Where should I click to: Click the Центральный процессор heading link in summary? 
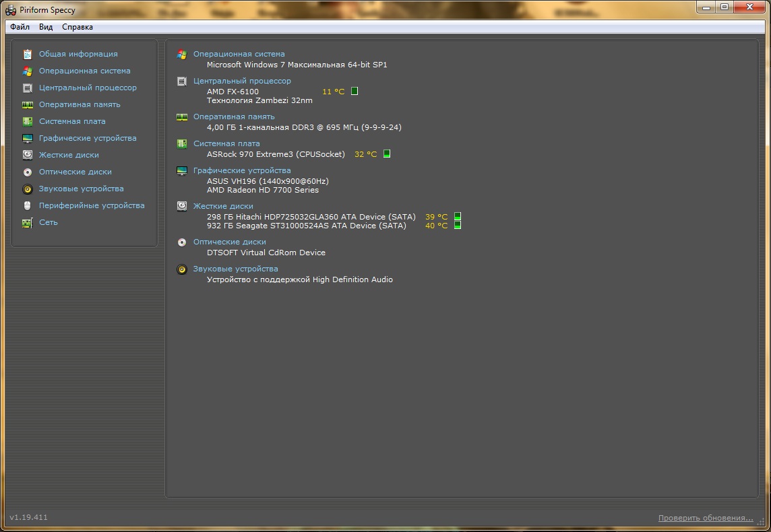(242, 81)
